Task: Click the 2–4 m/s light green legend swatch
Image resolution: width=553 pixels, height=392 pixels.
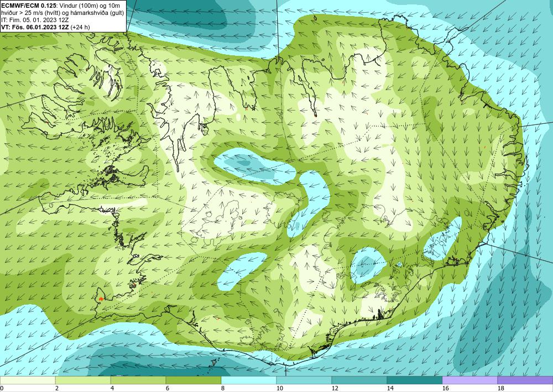Action: coord(83,380)
